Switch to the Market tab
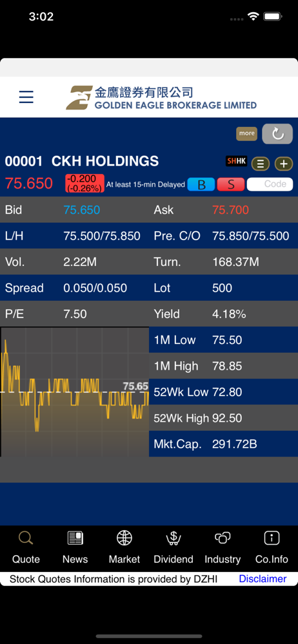 [x=124, y=547]
